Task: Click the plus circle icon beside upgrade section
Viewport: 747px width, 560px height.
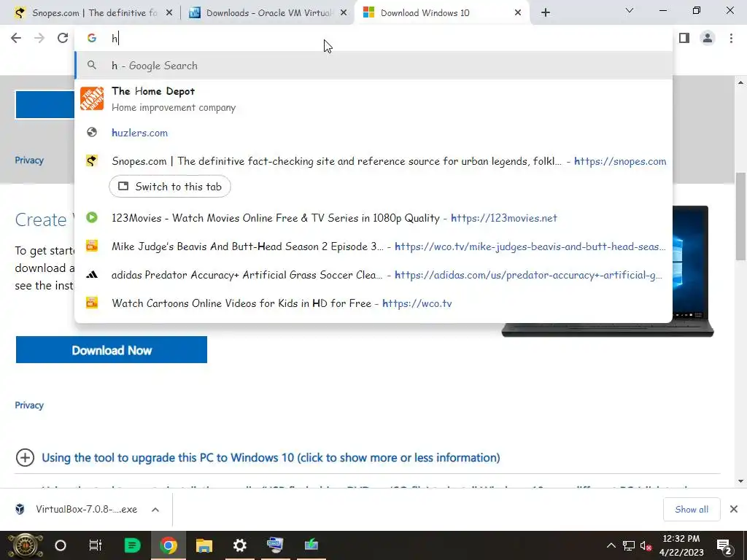Action: (x=25, y=458)
